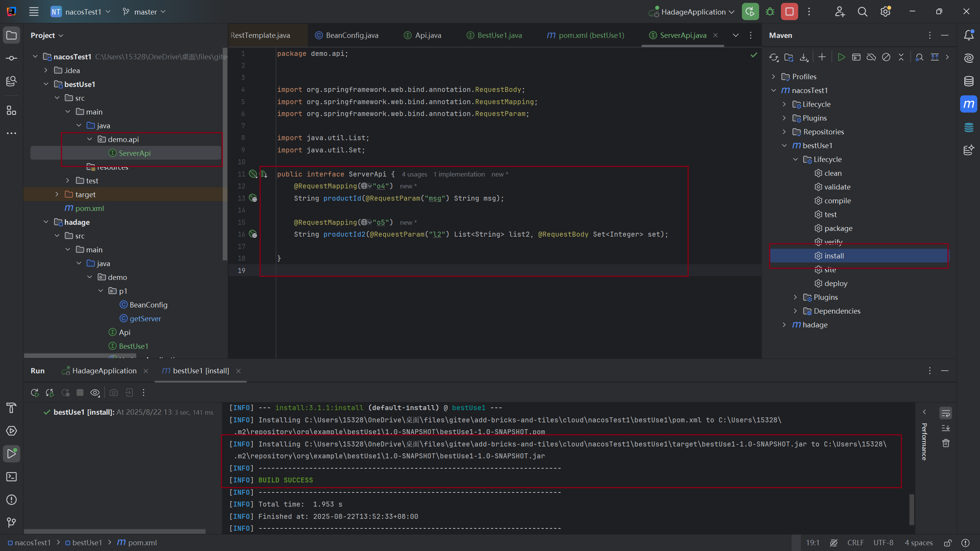The height and width of the screenshot is (551, 980).
Task: Close the bestUse1 [install] run tab
Action: pyautogui.click(x=238, y=371)
